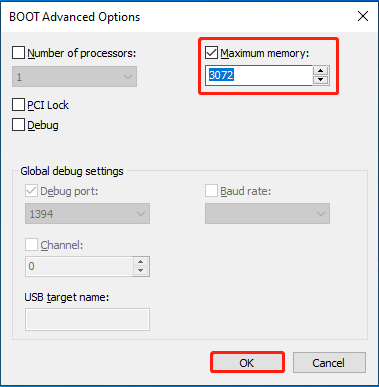379x387 pixels.
Task: Decrease Maximum memory with down arrow
Action: pyautogui.click(x=321, y=80)
